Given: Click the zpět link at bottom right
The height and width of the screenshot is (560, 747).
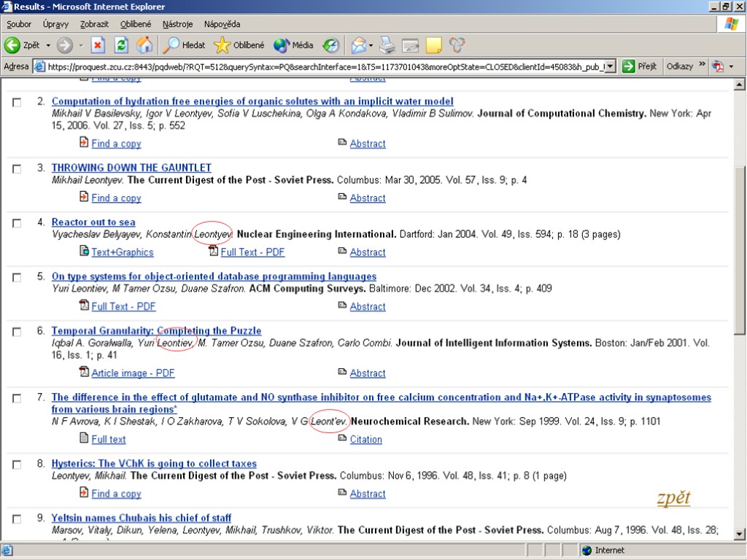Looking at the screenshot, I should click(x=673, y=497).
